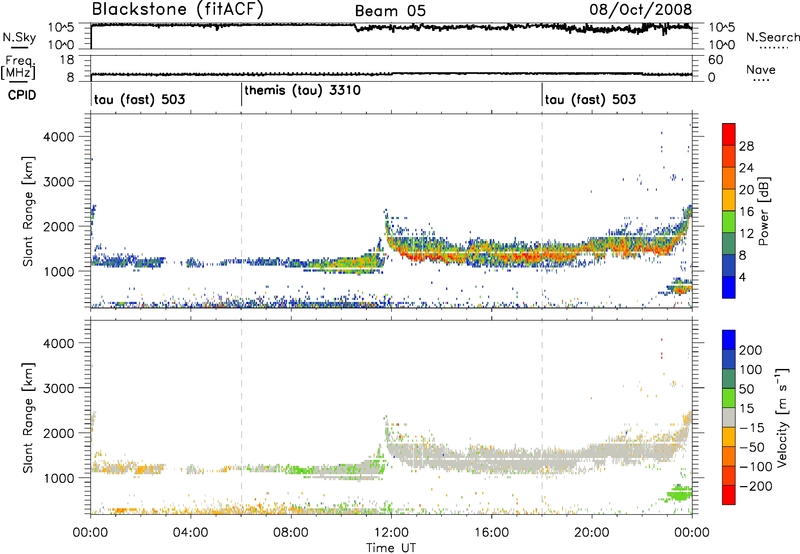Click the left '10^5' noise axis value
Screen dimensions: 800x554
tap(61, 28)
